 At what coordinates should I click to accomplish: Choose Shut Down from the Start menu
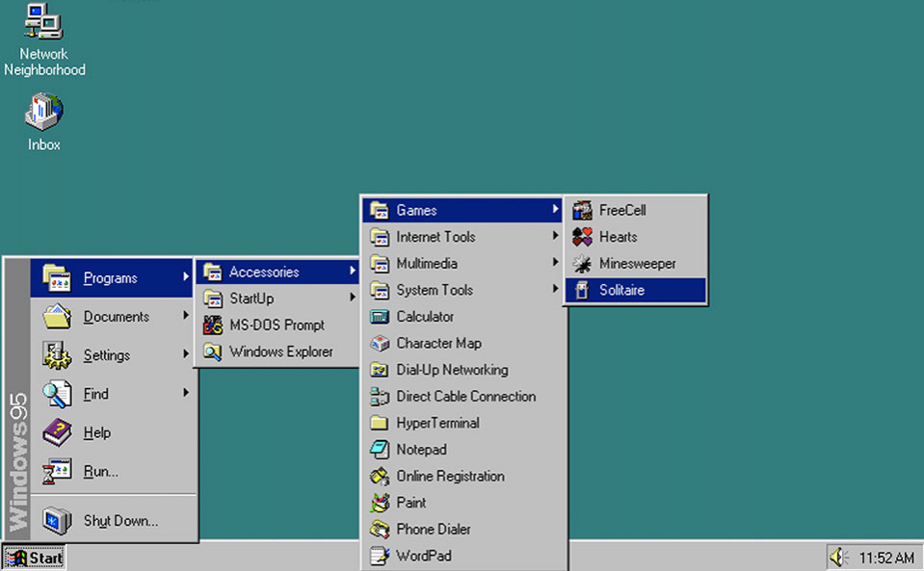point(120,521)
